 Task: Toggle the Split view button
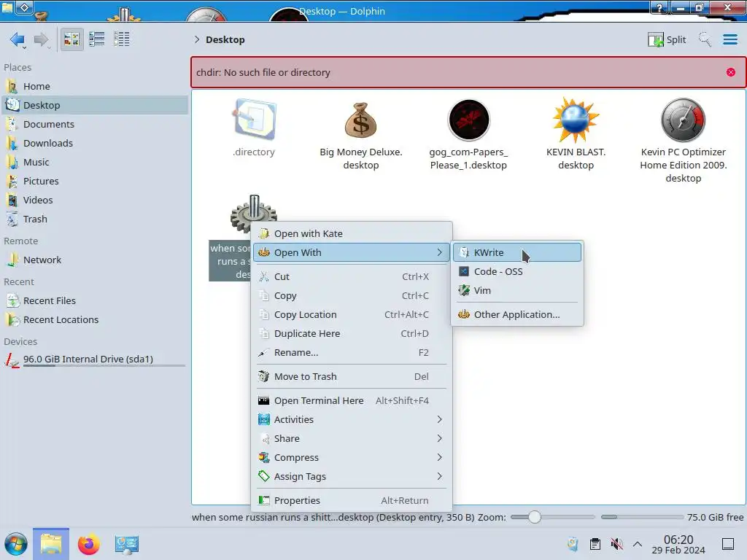click(x=667, y=39)
